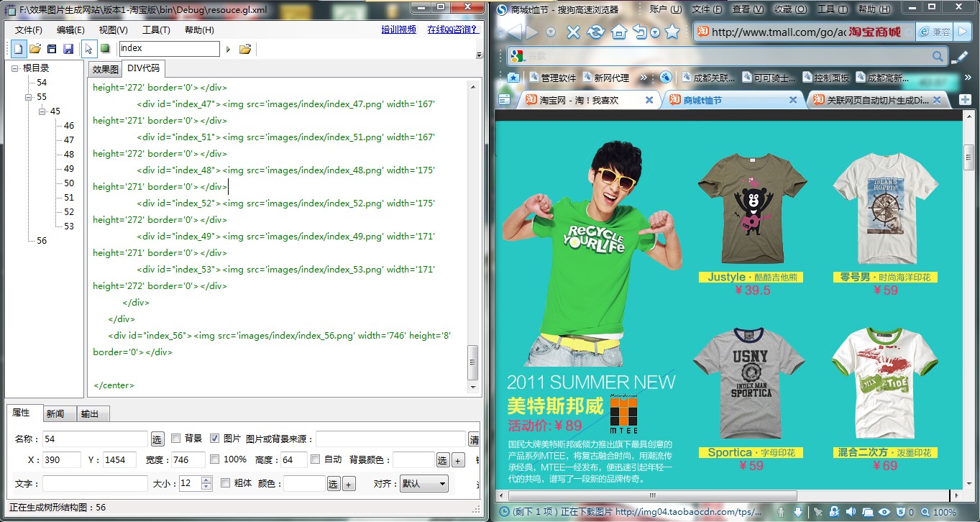
Task: Click the black save icon in toolbar
Action: tap(52, 49)
